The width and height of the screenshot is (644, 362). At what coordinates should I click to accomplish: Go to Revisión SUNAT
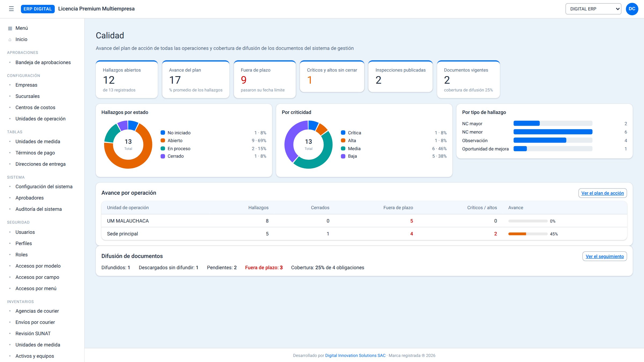pos(33,334)
